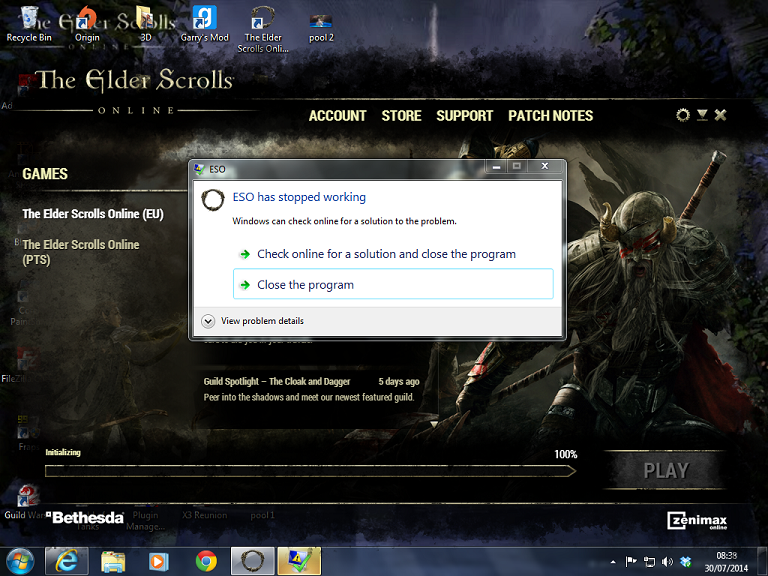Select The Elder Scrolls Online (PTS) game
This screenshot has height=576, width=768.
[81, 252]
